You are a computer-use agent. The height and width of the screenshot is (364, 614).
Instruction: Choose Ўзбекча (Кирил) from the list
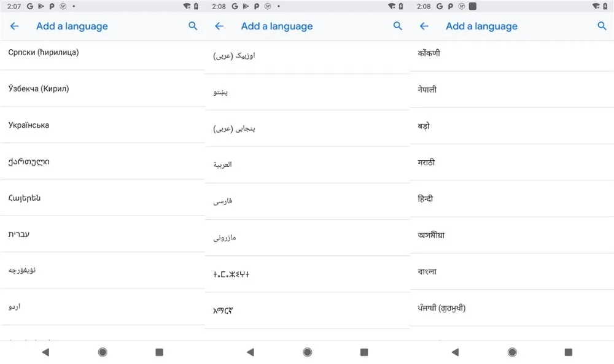pyautogui.click(x=102, y=89)
